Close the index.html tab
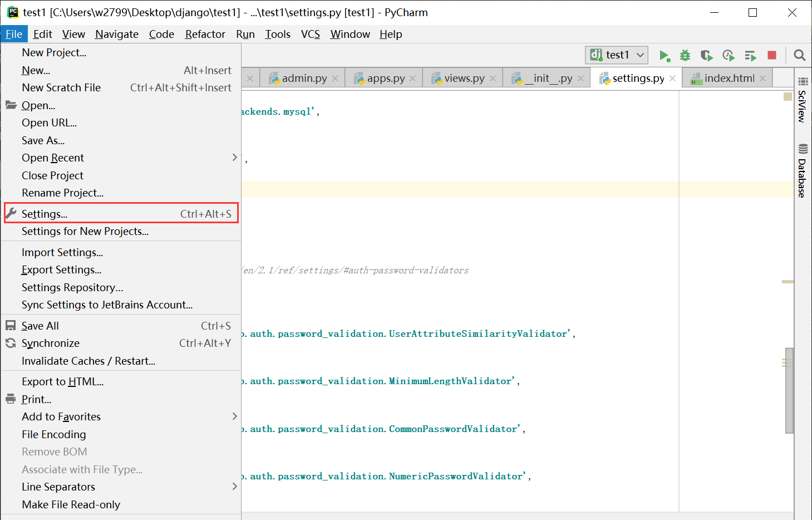The image size is (812, 520). 762,79
